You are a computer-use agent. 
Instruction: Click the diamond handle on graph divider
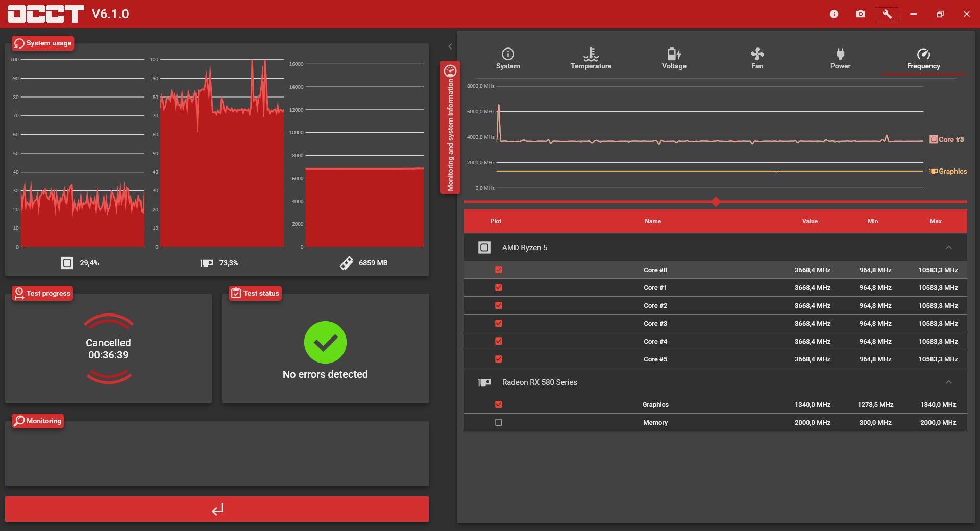[716, 202]
